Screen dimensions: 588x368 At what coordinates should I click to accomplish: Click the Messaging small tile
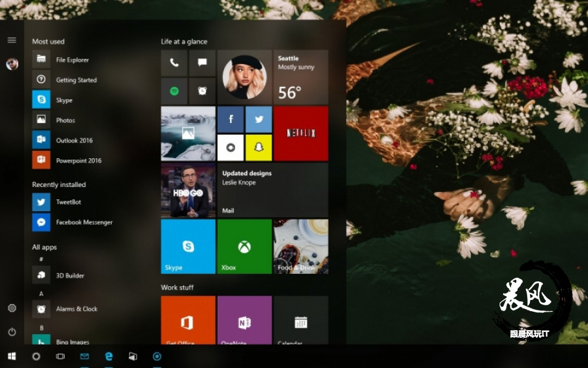pyautogui.click(x=202, y=63)
